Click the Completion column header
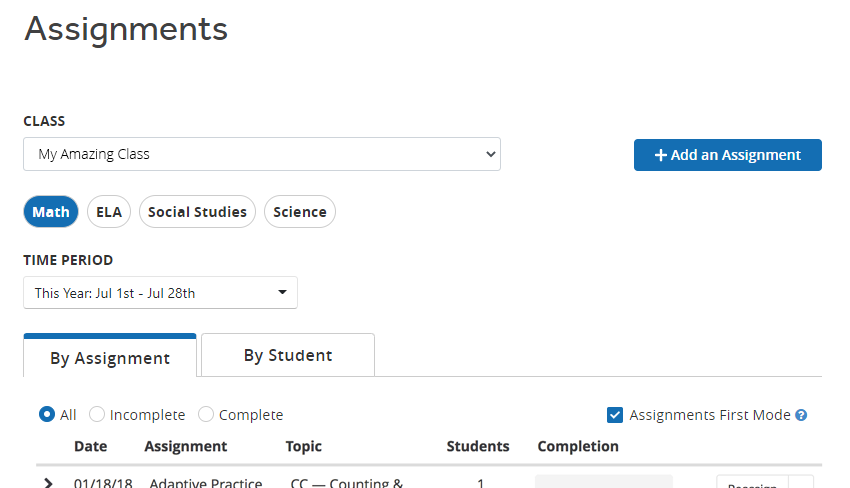The height and width of the screenshot is (488, 850). click(578, 446)
